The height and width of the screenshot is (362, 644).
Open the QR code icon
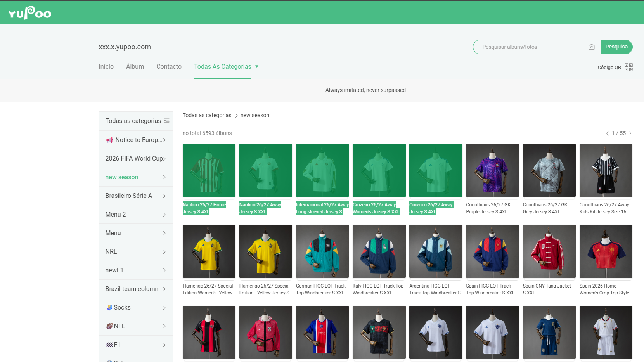coord(628,67)
